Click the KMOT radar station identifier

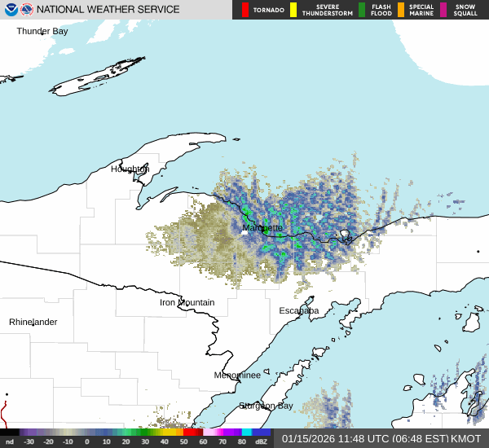click(467, 439)
